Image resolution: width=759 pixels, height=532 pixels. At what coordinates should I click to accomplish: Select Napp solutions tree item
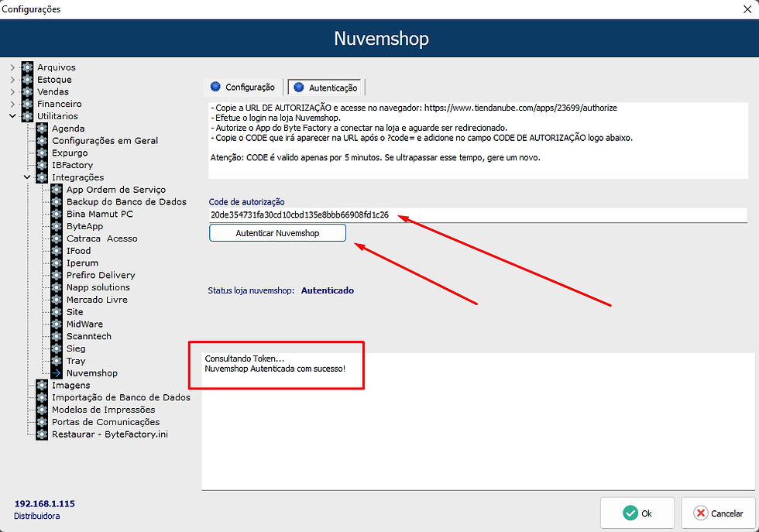pyautogui.click(x=98, y=287)
